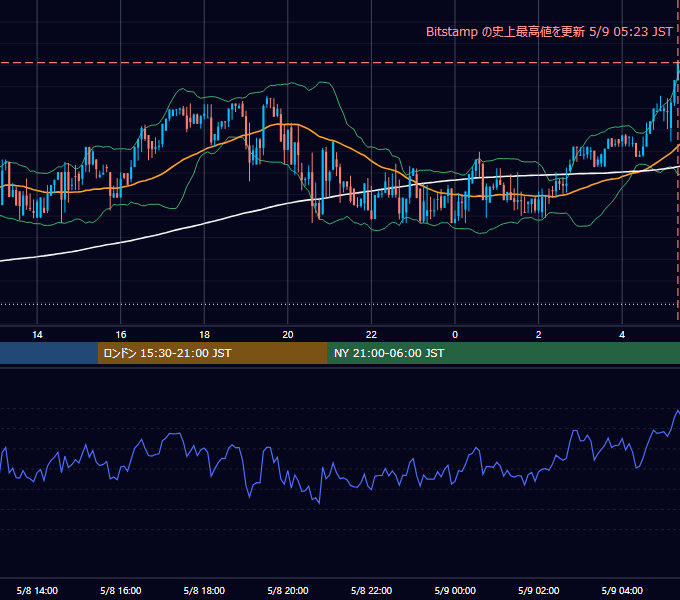Viewport: 680px width, 600px height.
Task: Click the hour 18 axis tick label
Action: [x=204, y=335]
